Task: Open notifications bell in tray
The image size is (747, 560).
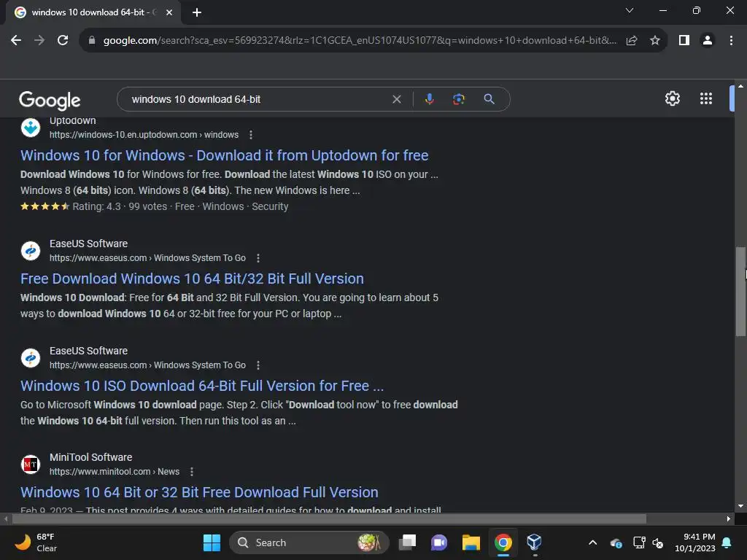Action: pos(727,542)
